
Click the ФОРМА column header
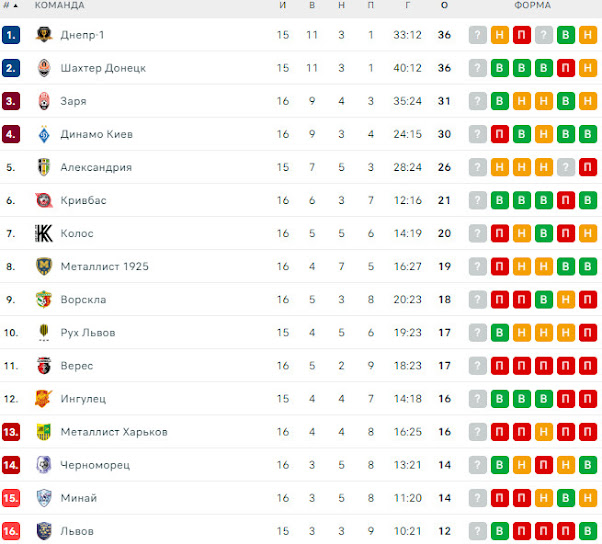tap(533, 5)
